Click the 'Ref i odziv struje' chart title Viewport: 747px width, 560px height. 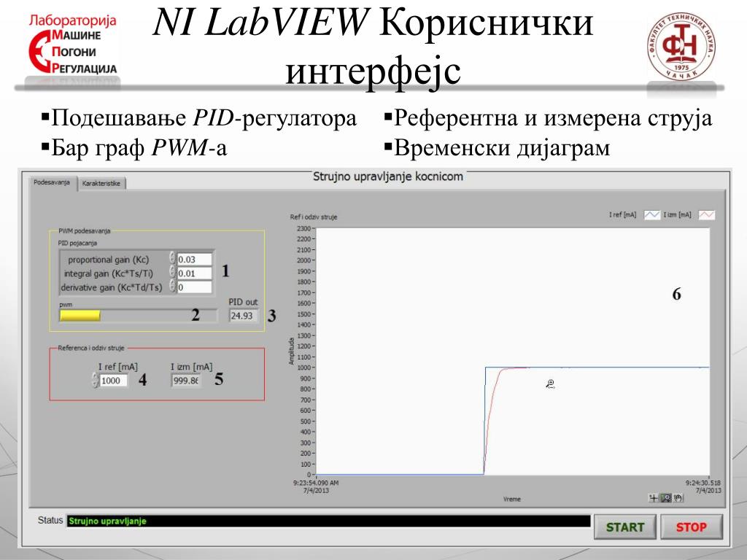pos(314,217)
